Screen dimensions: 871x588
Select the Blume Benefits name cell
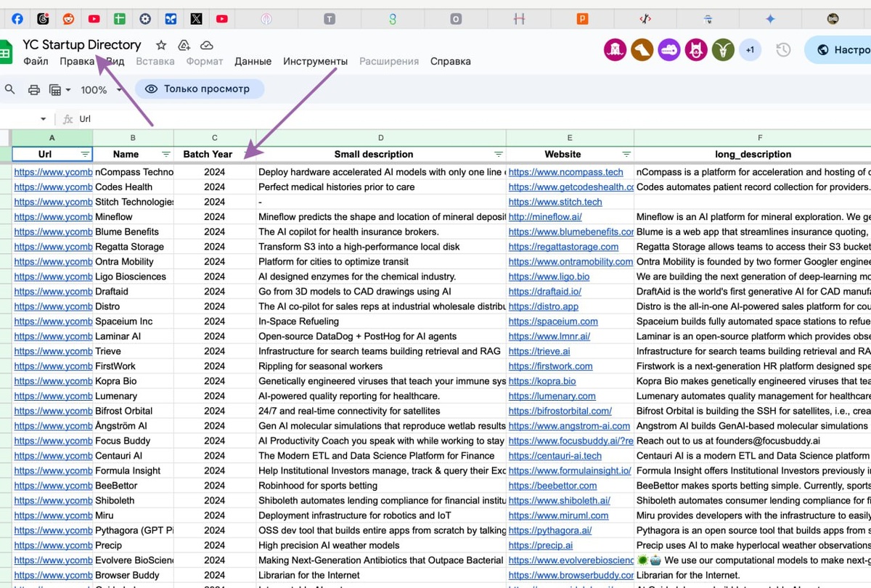click(134, 232)
